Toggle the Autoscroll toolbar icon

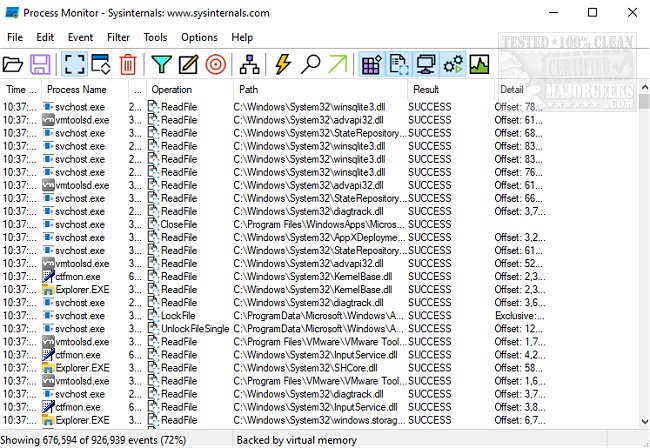click(101, 65)
